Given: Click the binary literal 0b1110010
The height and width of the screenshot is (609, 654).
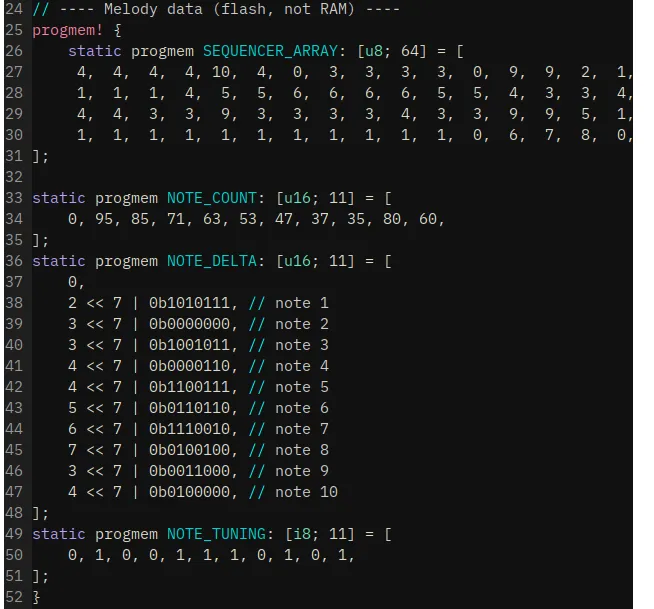Looking at the screenshot, I should pos(189,429).
